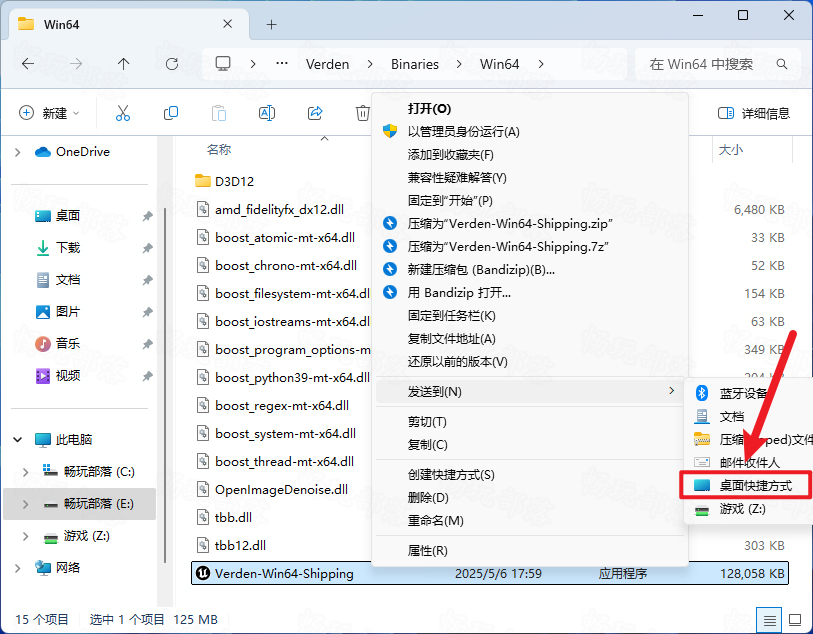Choose 创建快捷方式(S) menu entry
Screen dimensions: 813x634
532,475
